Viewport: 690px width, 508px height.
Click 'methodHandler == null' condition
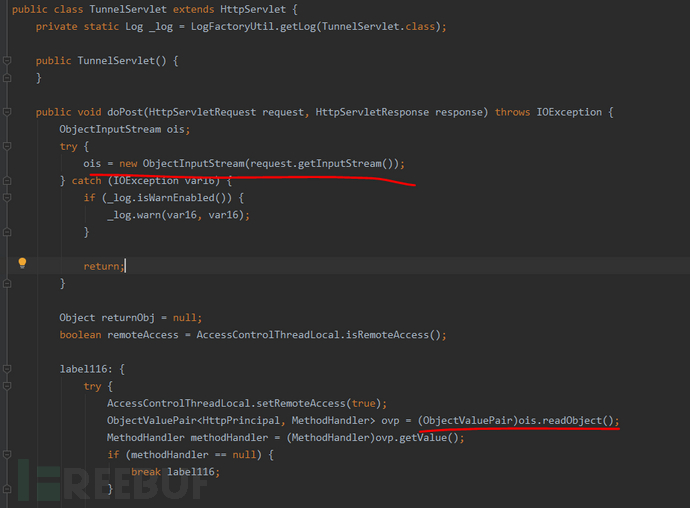point(193,455)
